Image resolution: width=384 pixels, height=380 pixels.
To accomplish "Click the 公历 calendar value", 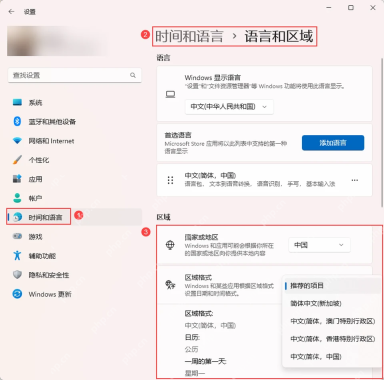I will [191, 349].
